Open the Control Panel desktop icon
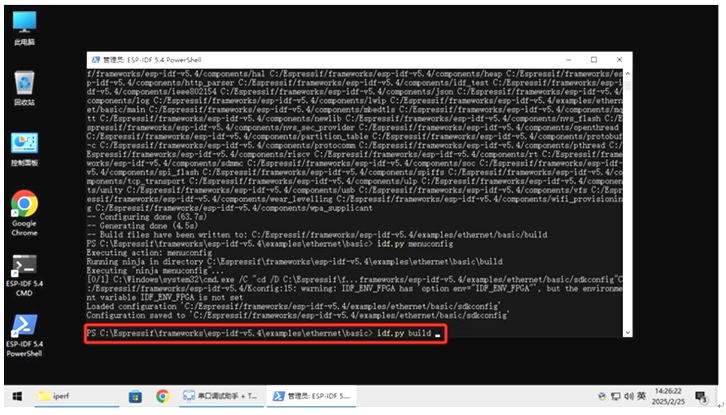 coord(24,149)
